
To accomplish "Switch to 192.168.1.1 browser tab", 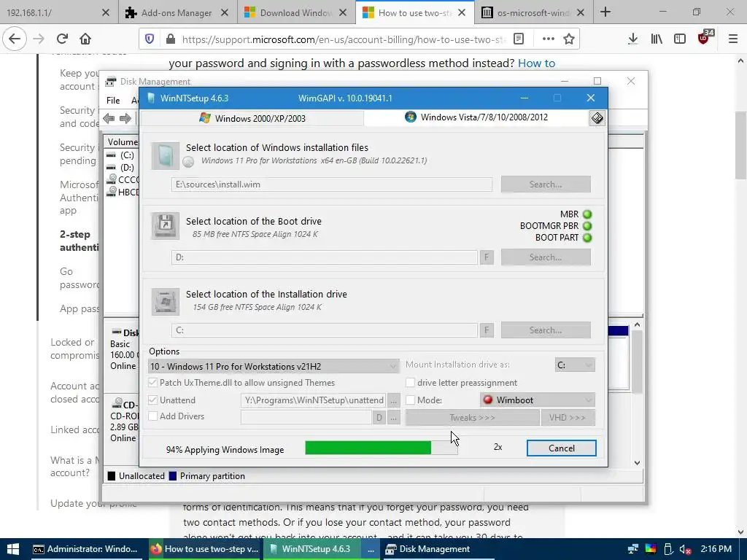I will 58,13.
